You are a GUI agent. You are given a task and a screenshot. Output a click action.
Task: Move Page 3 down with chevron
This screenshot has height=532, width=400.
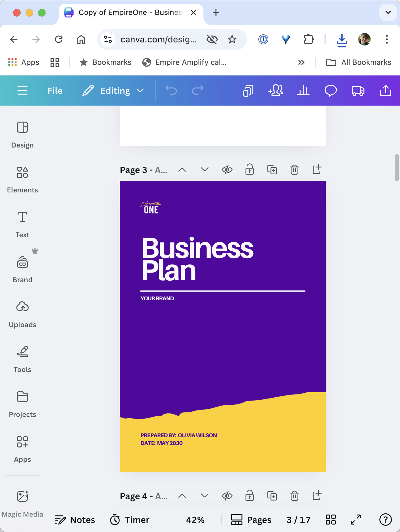(205, 170)
